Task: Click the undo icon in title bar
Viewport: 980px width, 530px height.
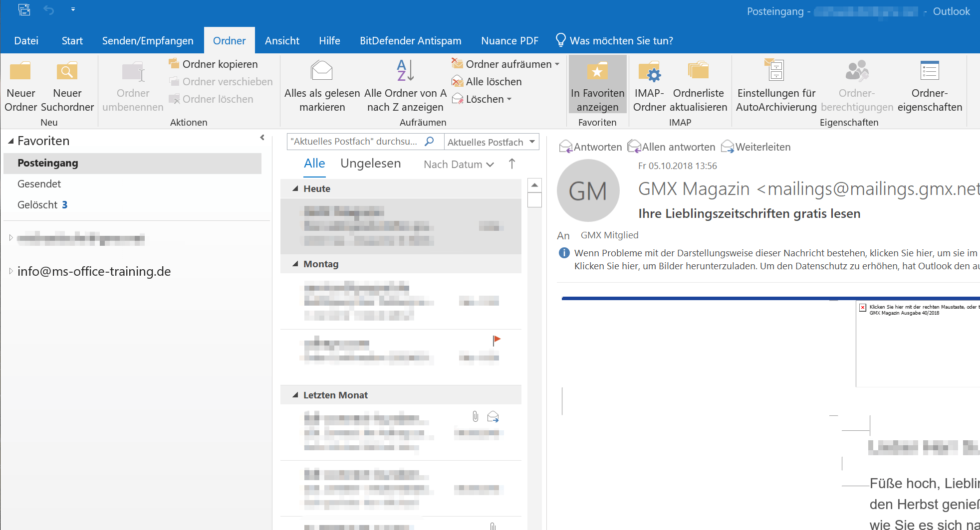Action: pyautogui.click(x=48, y=9)
